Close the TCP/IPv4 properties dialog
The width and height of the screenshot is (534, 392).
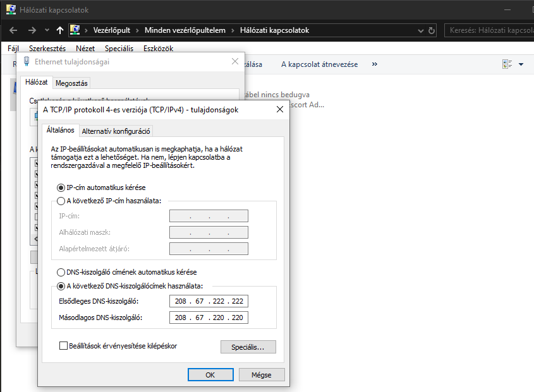coord(279,110)
